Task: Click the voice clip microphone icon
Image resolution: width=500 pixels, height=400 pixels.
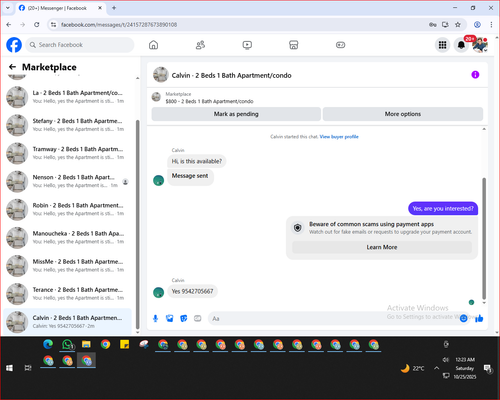Action: click(x=155, y=318)
